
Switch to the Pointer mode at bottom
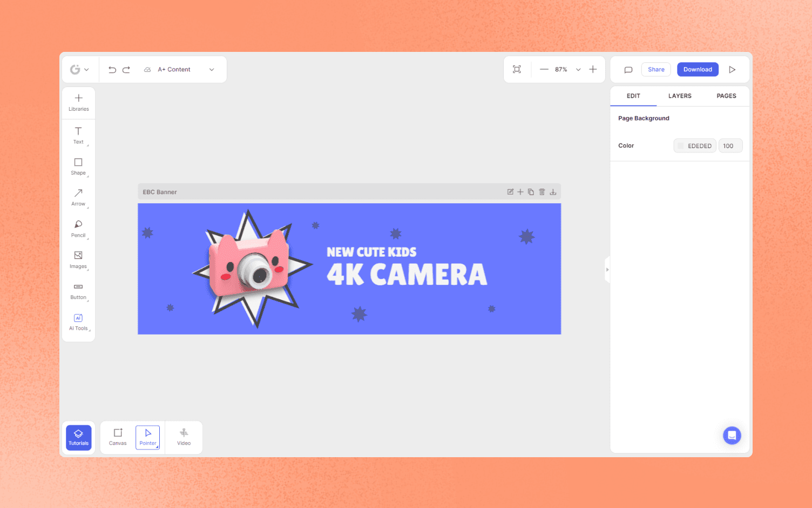(147, 437)
